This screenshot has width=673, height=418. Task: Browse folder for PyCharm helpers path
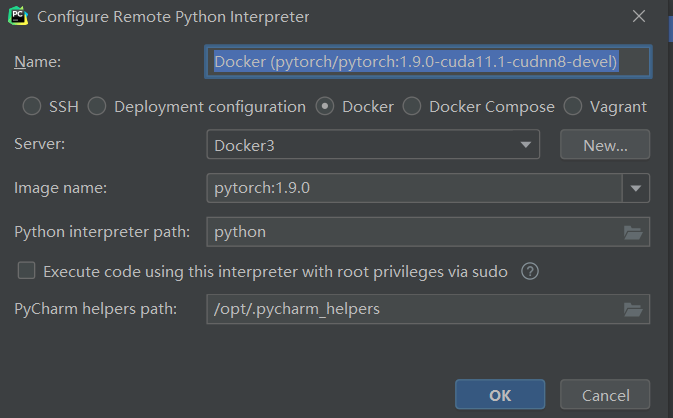tap(632, 309)
